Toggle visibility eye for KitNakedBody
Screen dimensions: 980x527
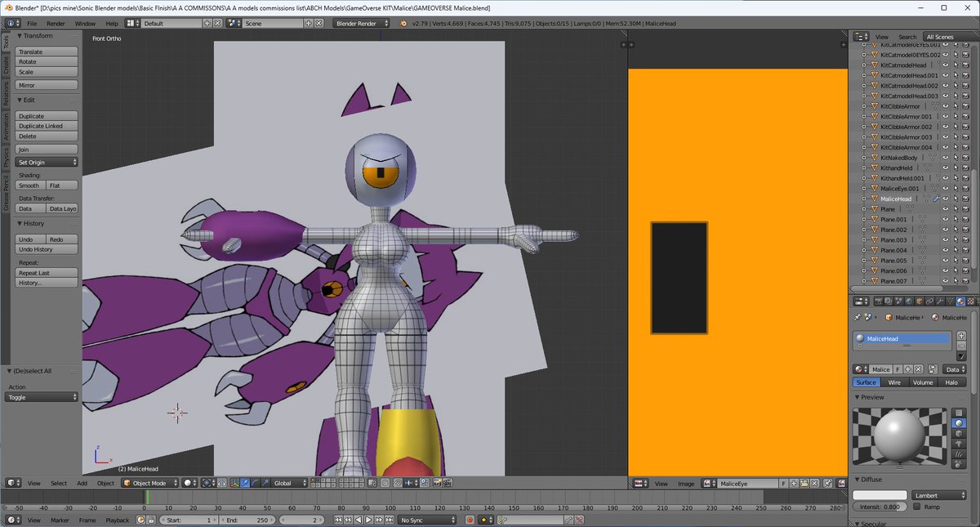[945, 157]
